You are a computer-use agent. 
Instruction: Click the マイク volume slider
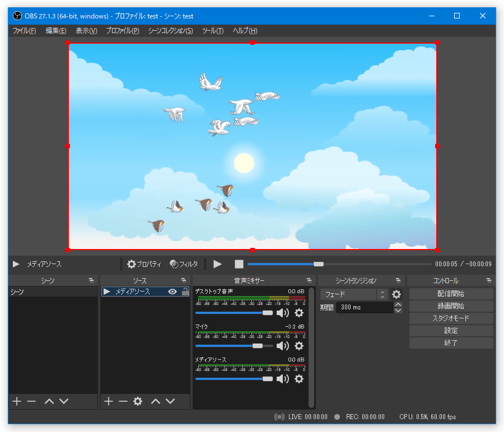(234, 346)
